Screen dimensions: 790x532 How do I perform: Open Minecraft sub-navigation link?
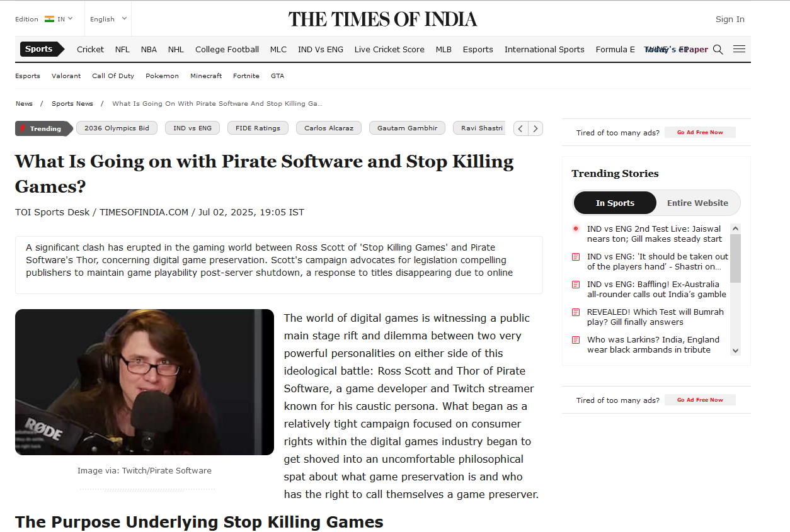tap(206, 76)
